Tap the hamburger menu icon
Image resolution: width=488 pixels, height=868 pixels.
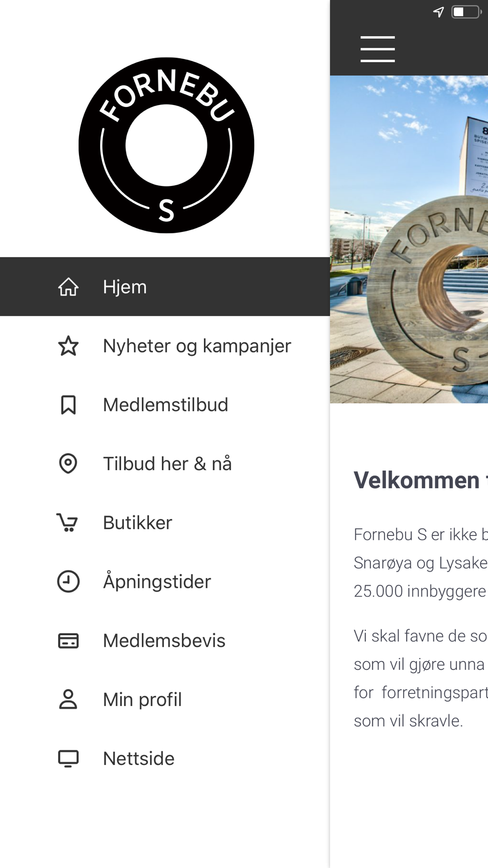pyautogui.click(x=377, y=49)
